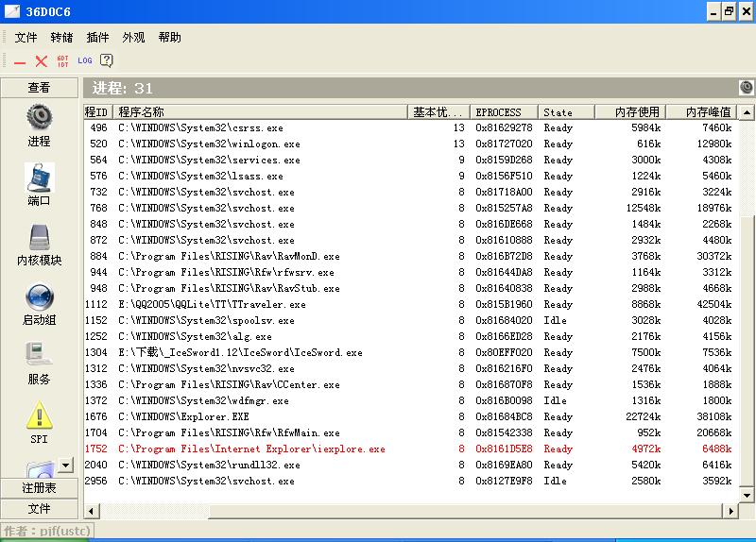Select the 服务 services icon
Viewport: 756px width, 542px height.
pos(39,356)
